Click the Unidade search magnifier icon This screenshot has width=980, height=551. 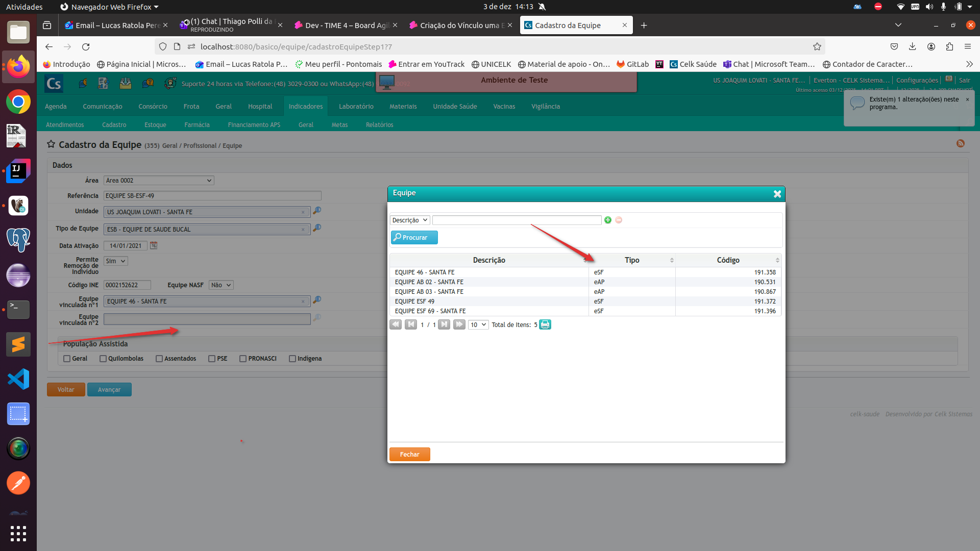pyautogui.click(x=317, y=211)
